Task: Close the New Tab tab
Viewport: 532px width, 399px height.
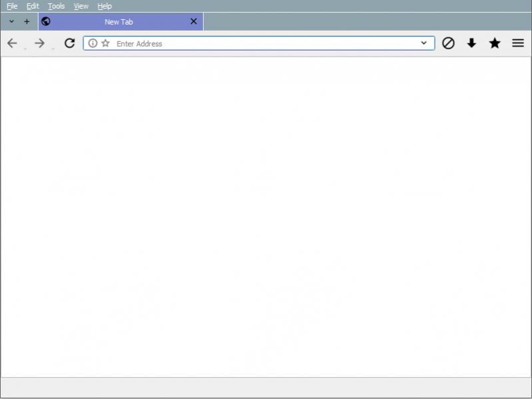Action: pos(194,21)
